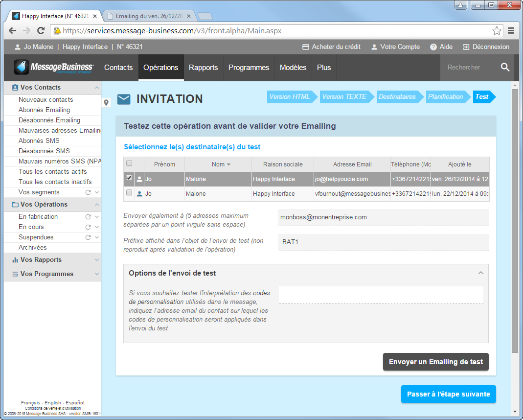Go to the Destinataires step tab
This screenshot has width=523, height=420.
pyautogui.click(x=397, y=97)
